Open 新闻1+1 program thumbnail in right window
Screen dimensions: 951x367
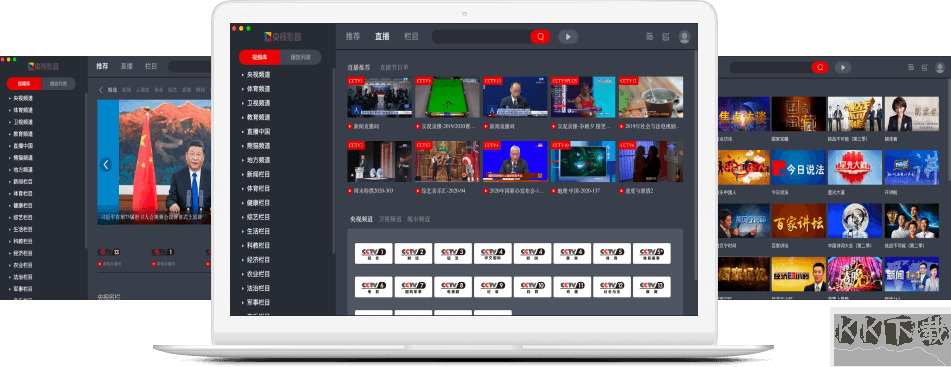[x=912, y=274]
